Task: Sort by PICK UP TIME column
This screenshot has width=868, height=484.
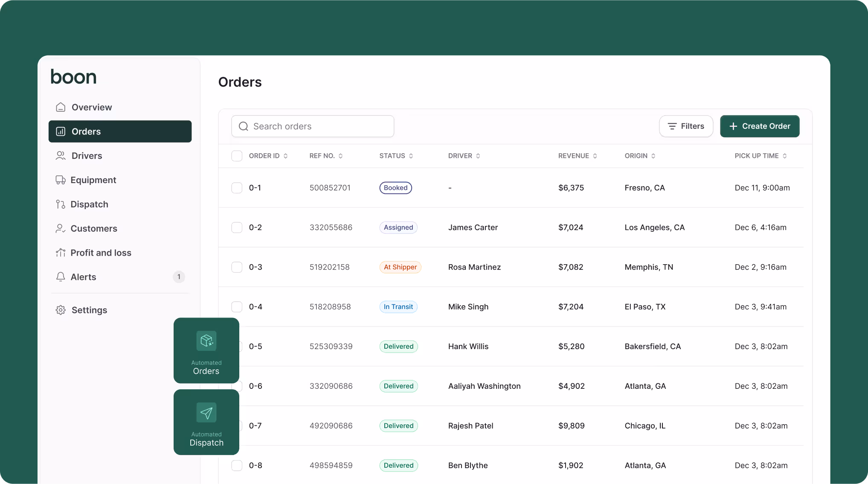Action: (x=784, y=156)
